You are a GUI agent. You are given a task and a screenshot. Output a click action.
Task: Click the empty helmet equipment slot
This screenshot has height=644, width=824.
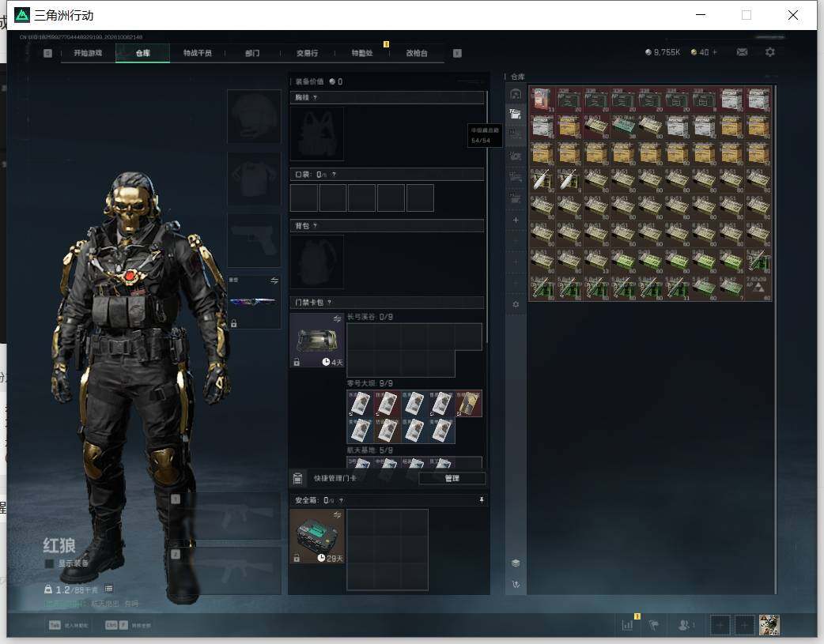tap(254, 116)
